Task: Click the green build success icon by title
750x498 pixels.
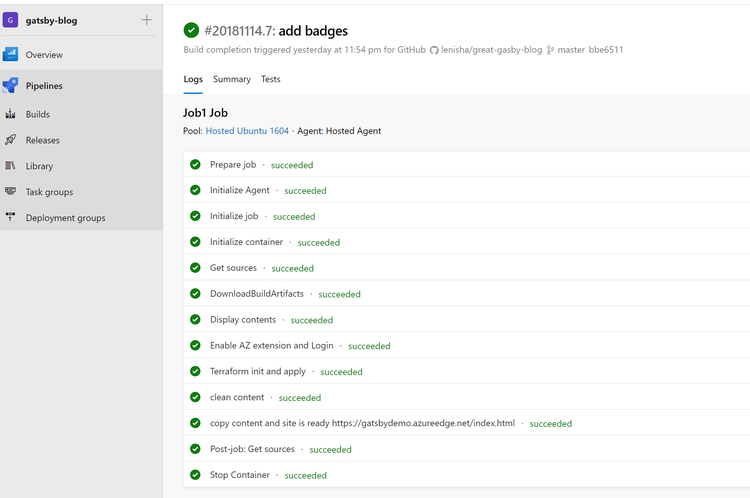Action: point(191,30)
